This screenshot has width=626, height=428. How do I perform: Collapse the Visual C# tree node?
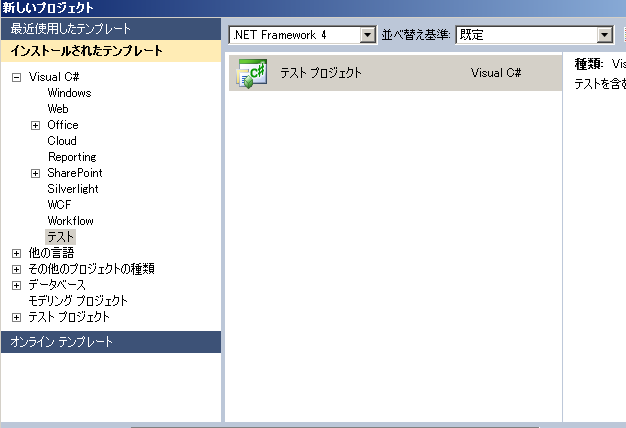pos(16,77)
